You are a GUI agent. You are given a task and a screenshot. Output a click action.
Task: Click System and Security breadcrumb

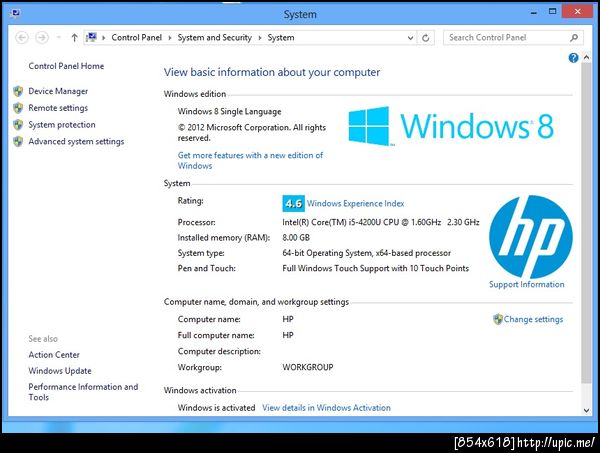215,37
